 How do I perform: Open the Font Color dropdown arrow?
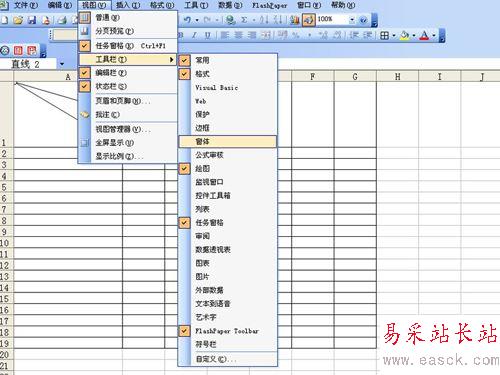434,35
